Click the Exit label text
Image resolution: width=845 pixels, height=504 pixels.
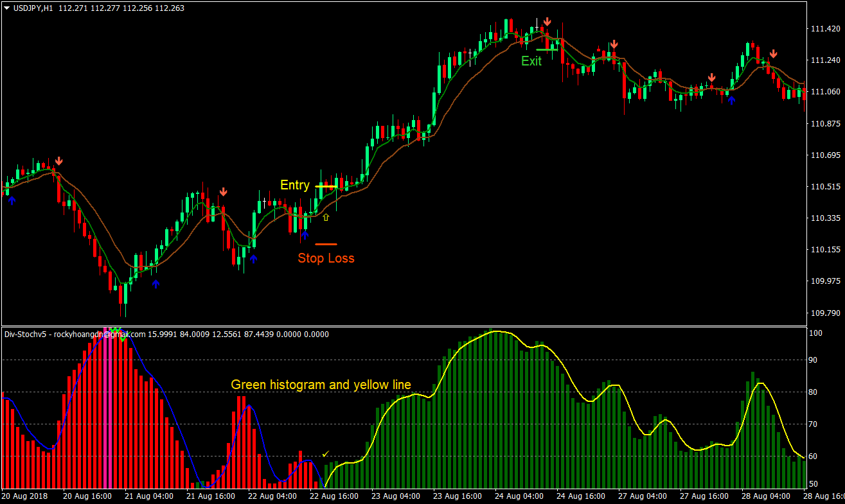pos(531,62)
